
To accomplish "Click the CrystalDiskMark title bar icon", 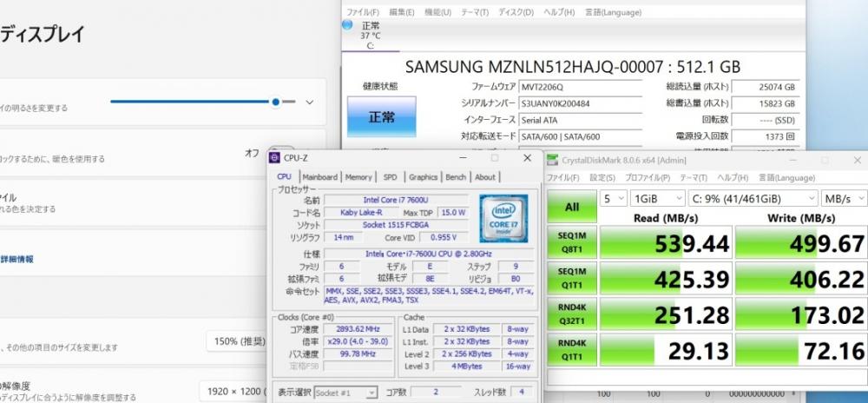I will point(552,160).
